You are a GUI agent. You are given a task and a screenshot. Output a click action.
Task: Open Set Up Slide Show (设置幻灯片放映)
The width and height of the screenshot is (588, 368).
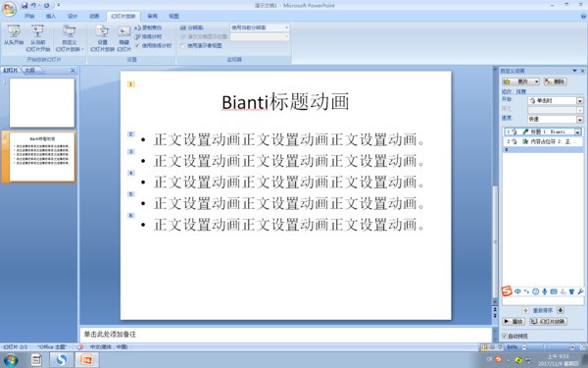pyautogui.click(x=102, y=38)
